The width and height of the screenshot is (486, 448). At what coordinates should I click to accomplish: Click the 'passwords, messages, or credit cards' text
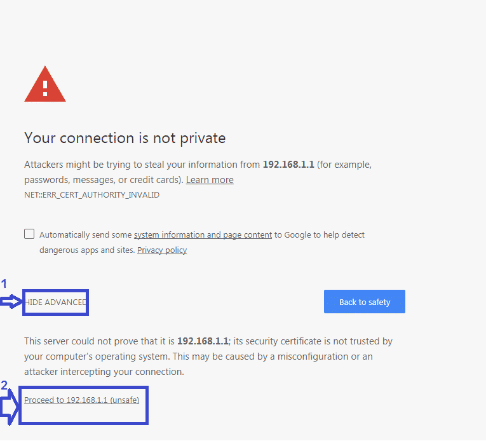coord(103,180)
